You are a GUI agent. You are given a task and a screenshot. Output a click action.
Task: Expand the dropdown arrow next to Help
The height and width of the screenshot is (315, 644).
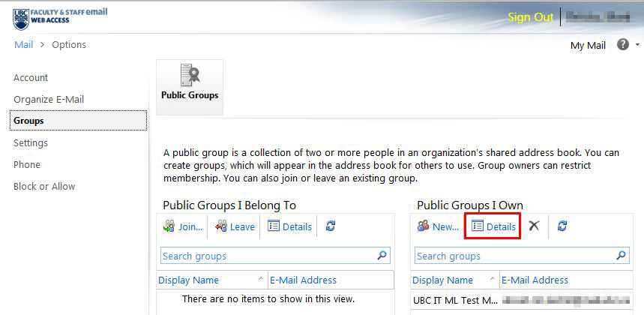pyautogui.click(x=637, y=45)
